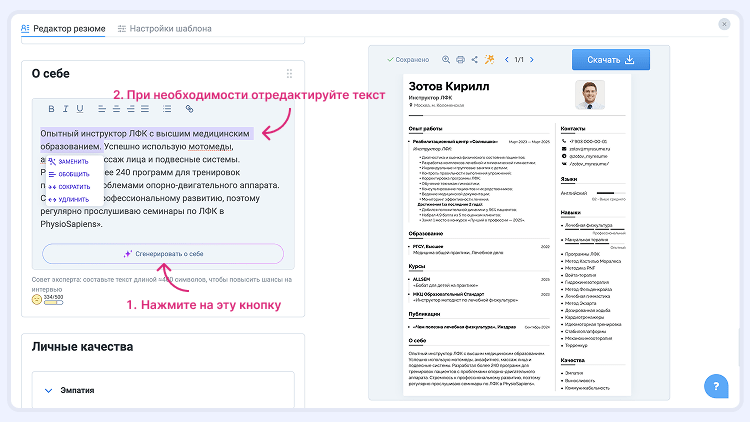Underline the selected text
This screenshot has width=750, height=422.
81,108
